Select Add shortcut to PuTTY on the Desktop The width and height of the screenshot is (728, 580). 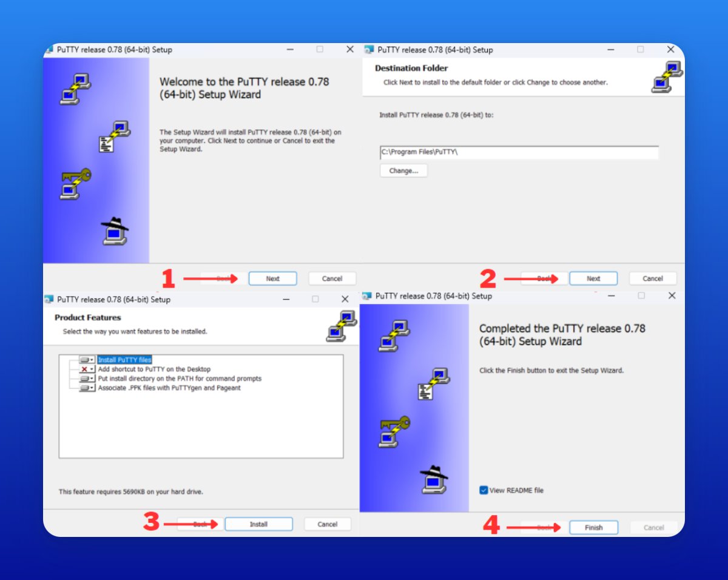pyautogui.click(x=154, y=369)
